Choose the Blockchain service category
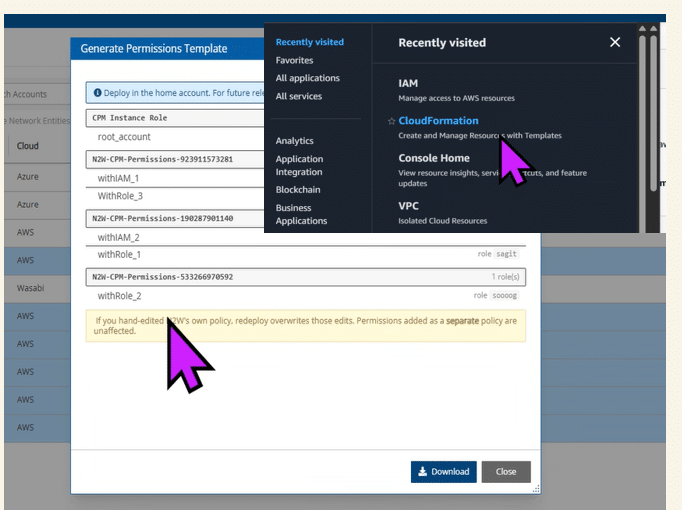The image size is (682, 510). coord(298,190)
